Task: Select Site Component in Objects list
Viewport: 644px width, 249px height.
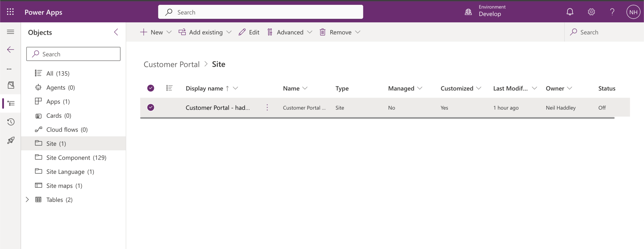Action: 76,158
